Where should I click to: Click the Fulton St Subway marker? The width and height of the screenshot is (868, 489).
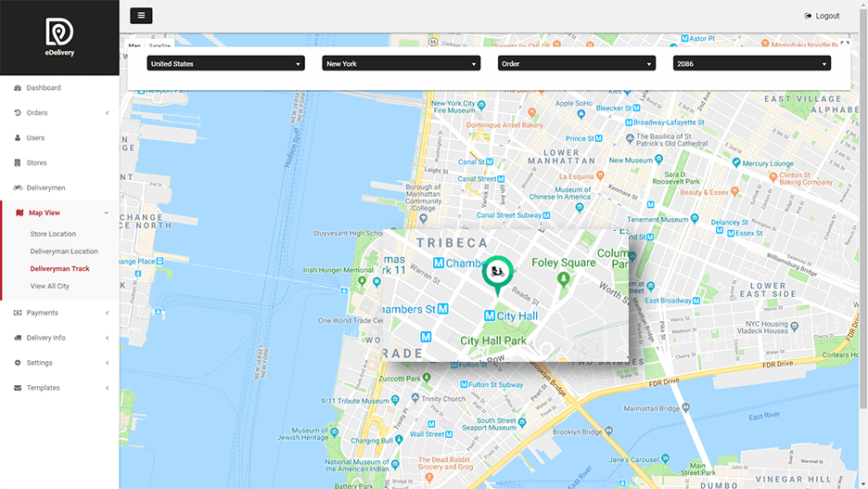(464, 384)
